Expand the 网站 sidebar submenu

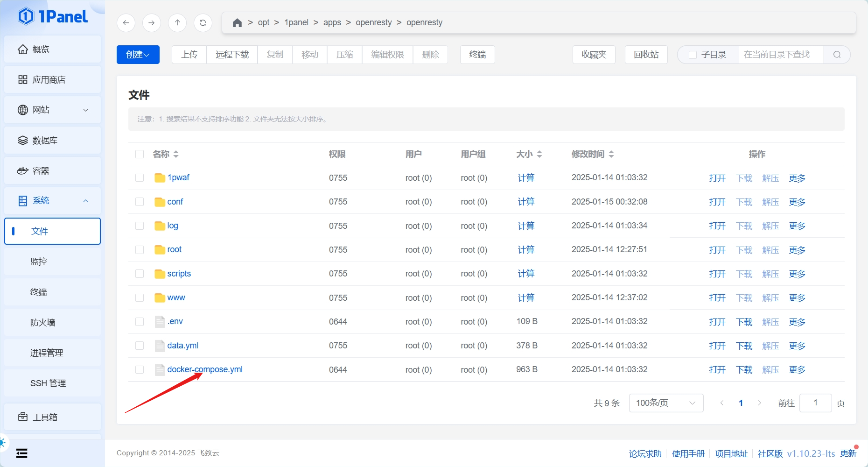click(52, 110)
